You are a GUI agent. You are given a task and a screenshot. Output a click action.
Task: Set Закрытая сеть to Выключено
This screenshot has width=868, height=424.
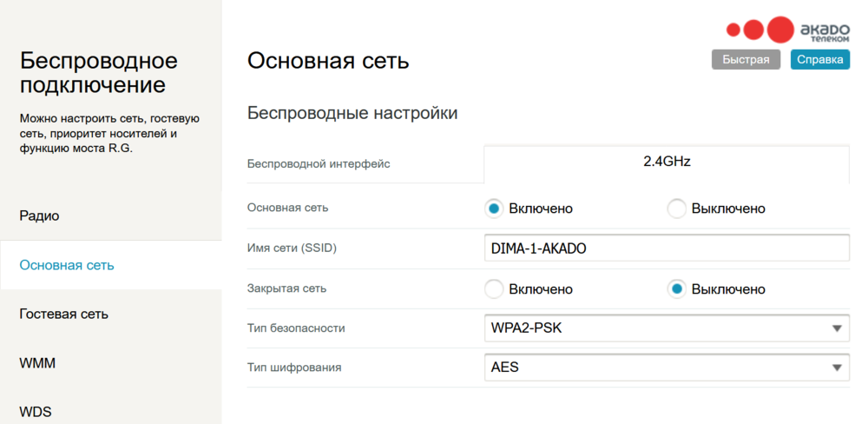click(677, 288)
